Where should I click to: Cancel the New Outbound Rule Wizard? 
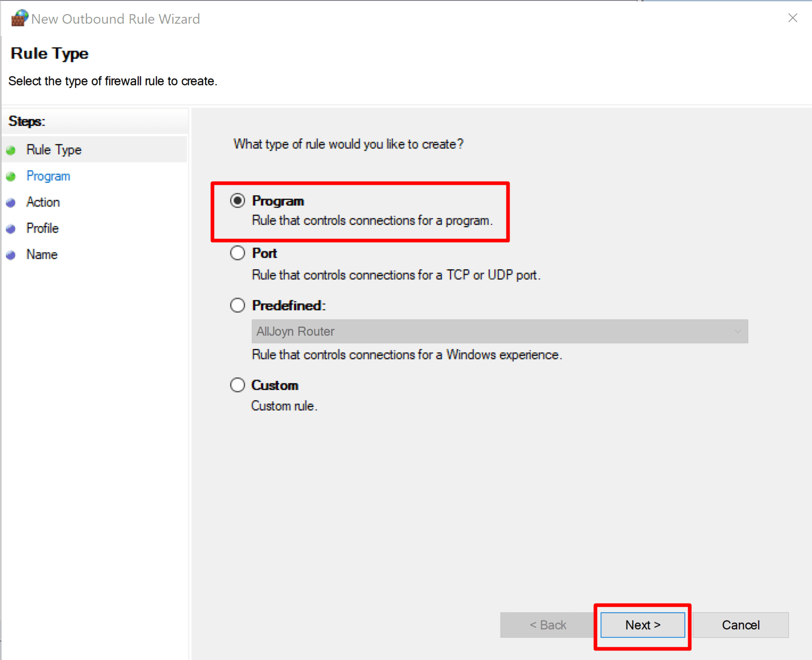[741, 625]
